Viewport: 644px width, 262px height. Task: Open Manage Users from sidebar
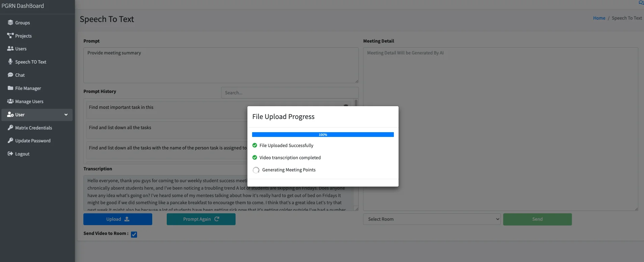29,101
